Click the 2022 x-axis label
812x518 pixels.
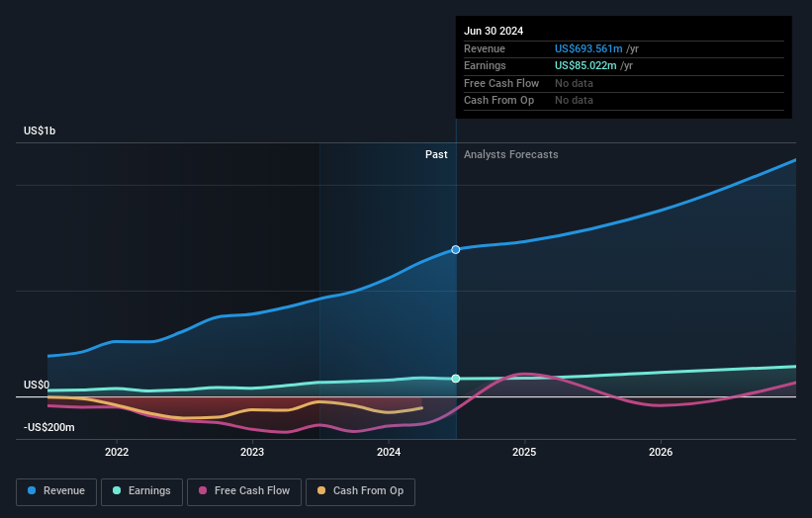tap(117, 452)
